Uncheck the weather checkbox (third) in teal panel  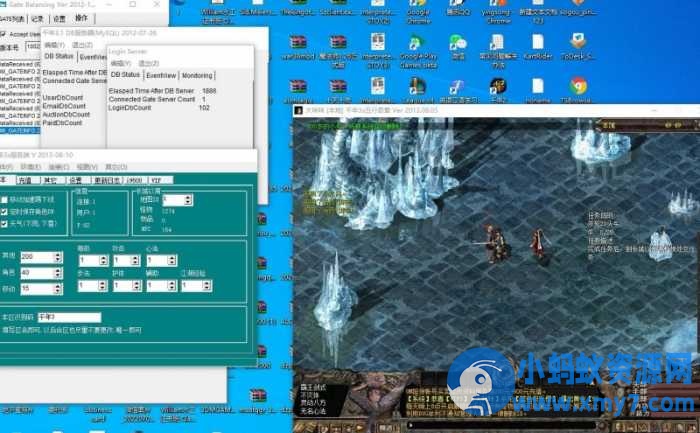pos(4,224)
